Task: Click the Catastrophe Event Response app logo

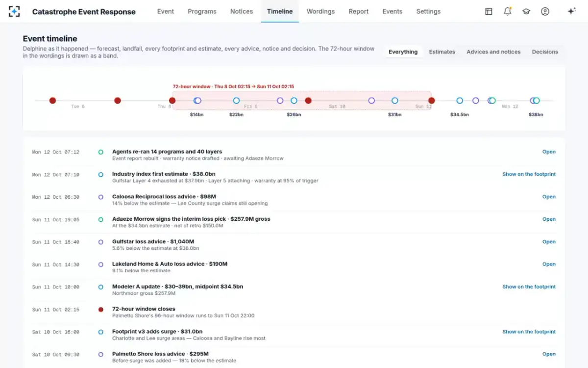Action: click(x=14, y=11)
